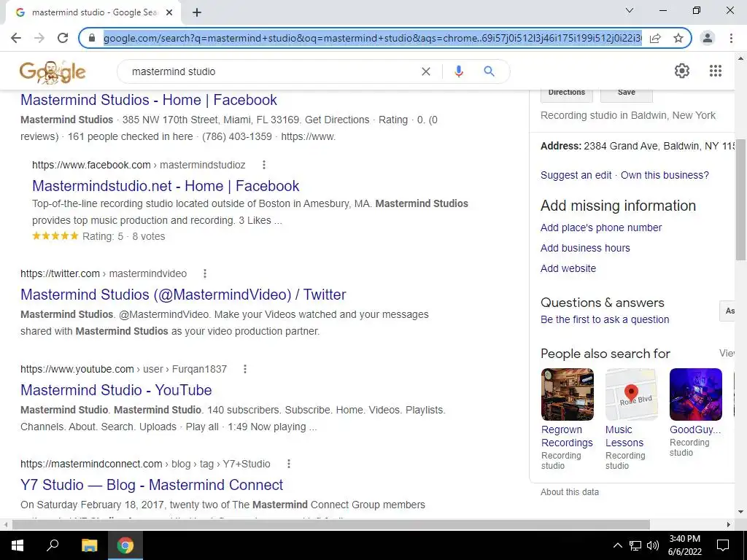Image resolution: width=747 pixels, height=560 pixels.
Task: Click Add website link
Action: click(568, 268)
